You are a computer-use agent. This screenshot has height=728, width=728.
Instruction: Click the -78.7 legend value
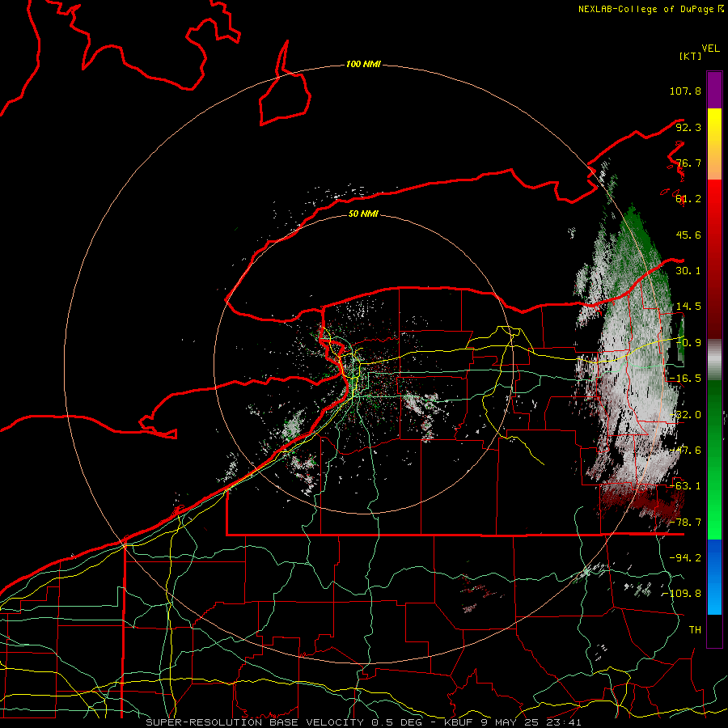[685, 523]
